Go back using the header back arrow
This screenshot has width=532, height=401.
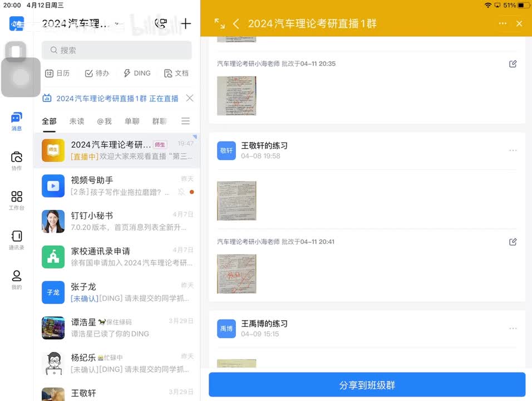(236, 23)
